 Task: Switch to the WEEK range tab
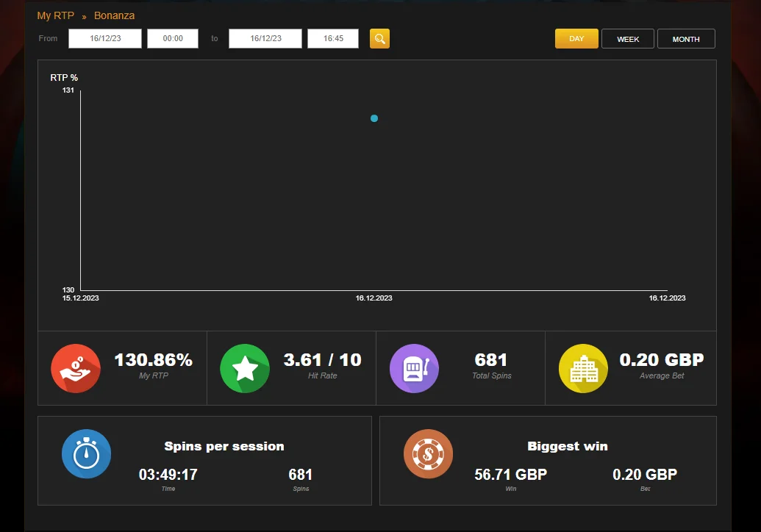(x=628, y=39)
